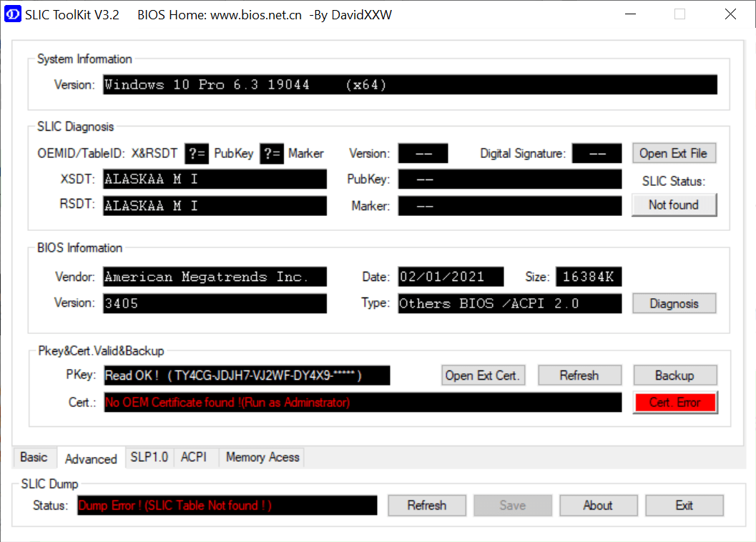Click the "System Information" group heading
The width and height of the screenshot is (756, 542).
point(84,59)
